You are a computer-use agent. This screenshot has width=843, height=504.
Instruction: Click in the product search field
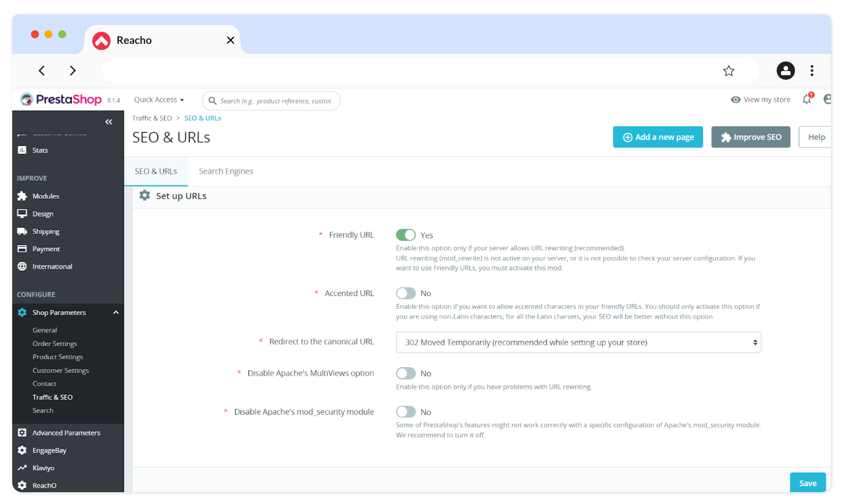tap(275, 101)
